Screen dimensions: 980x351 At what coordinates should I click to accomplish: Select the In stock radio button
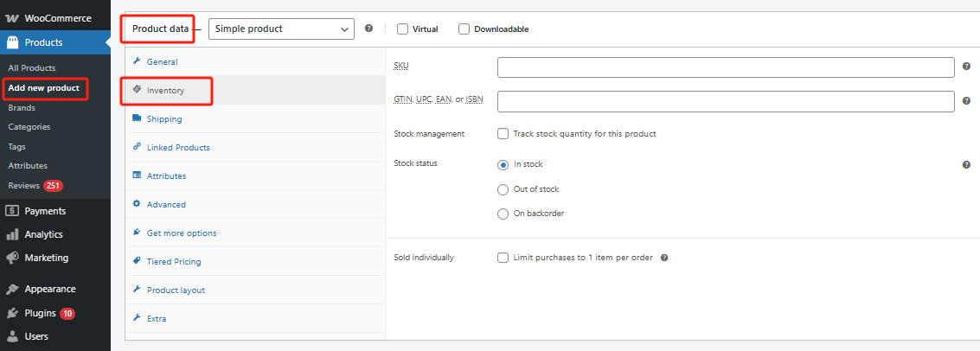pyautogui.click(x=503, y=165)
